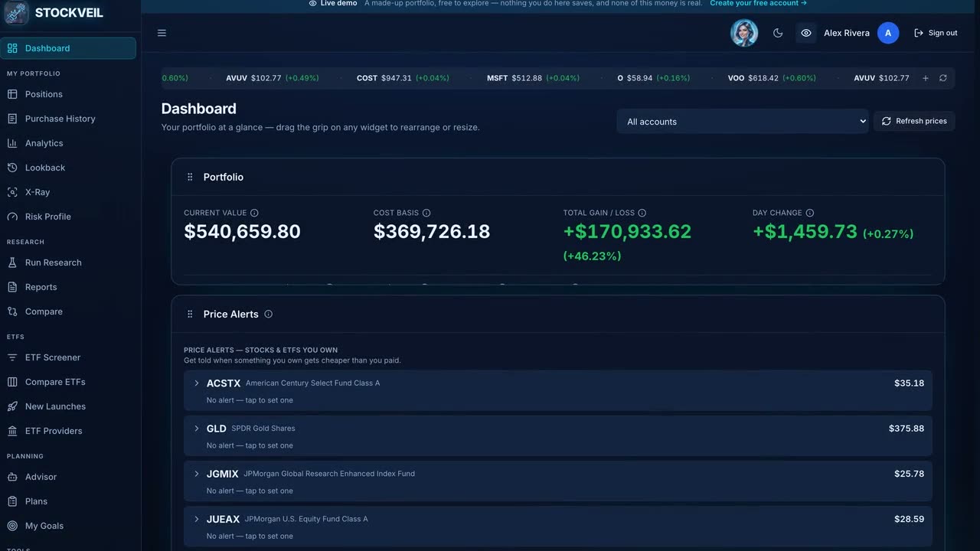Click the X-Ray scan icon in sidebar
The image size is (980, 551).
[12, 192]
